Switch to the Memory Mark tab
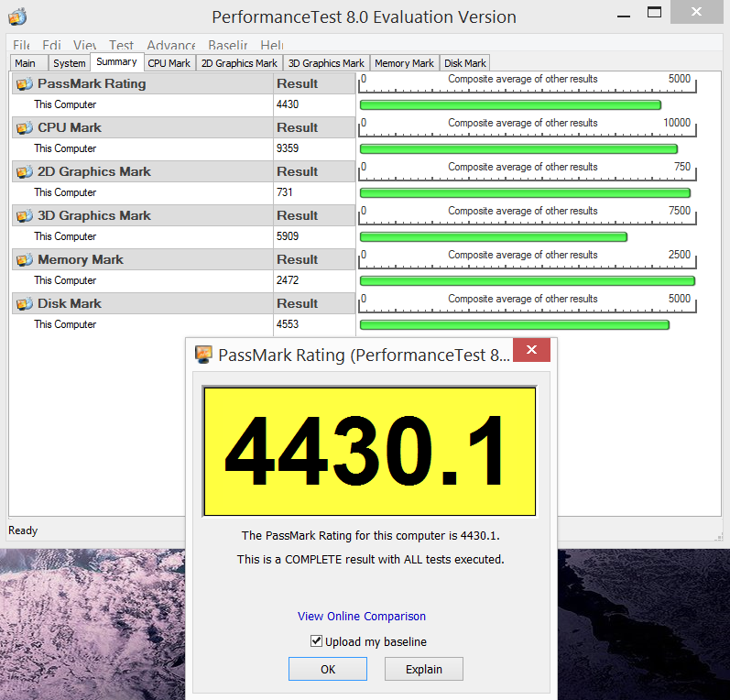Image resolution: width=730 pixels, height=700 pixels. click(404, 63)
